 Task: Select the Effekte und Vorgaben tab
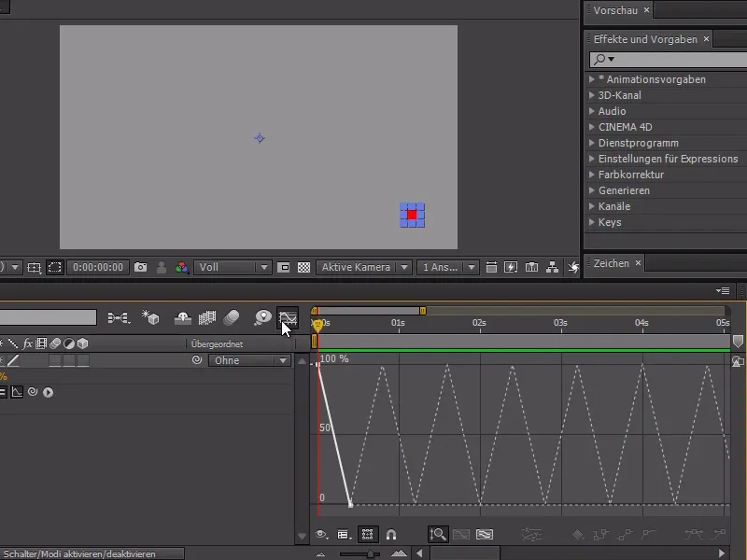point(645,39)
